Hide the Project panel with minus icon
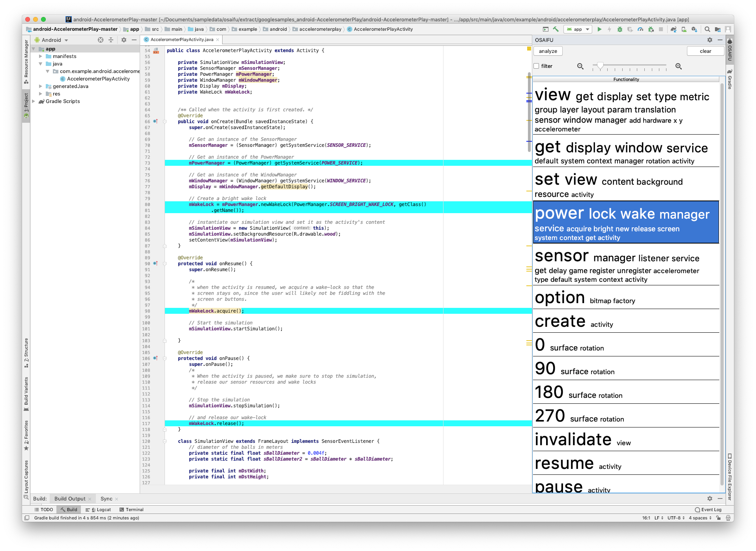 point(134,40)
